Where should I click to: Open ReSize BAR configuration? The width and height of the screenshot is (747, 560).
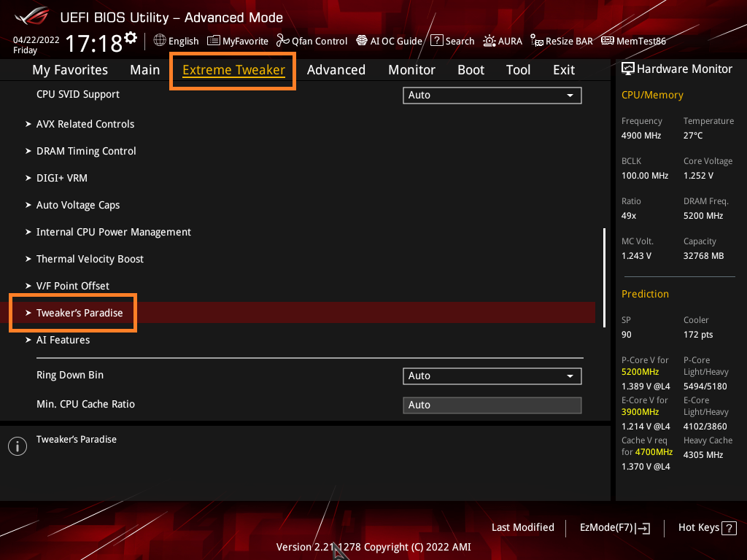click(x=562, y=41)
